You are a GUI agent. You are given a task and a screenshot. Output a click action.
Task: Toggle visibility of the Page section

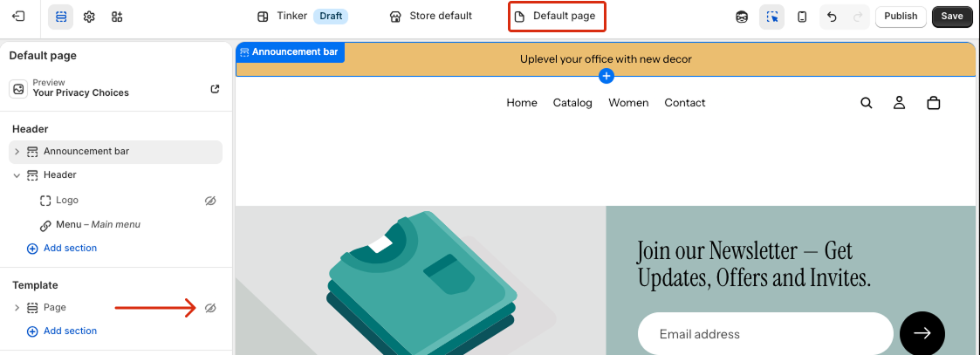pos(209,308)
